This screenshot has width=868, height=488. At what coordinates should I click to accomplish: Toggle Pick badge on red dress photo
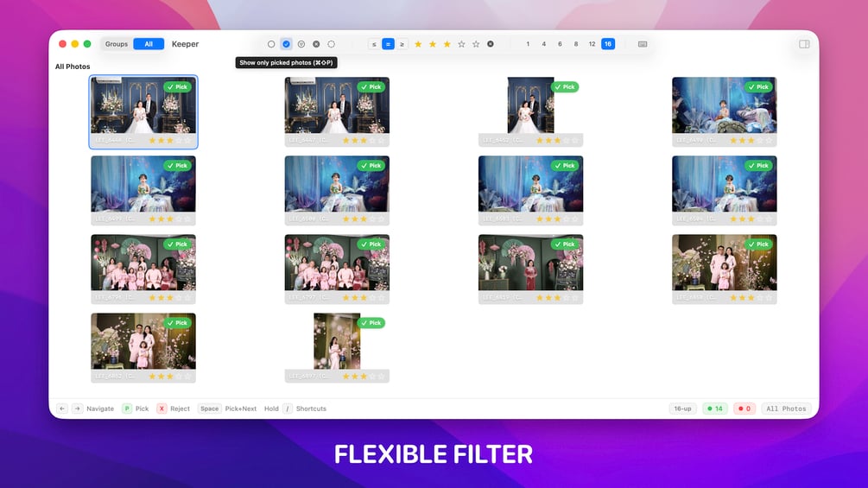click(x=565, y=244)
